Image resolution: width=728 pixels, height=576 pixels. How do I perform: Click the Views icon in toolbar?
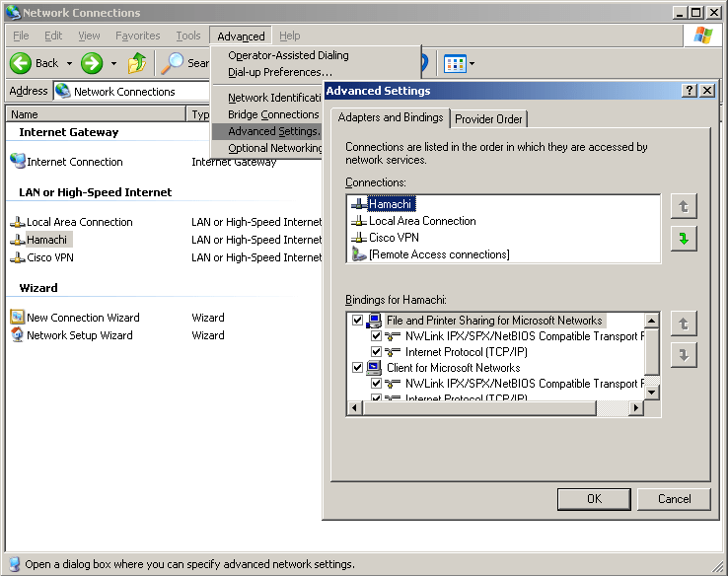(455, 63)
